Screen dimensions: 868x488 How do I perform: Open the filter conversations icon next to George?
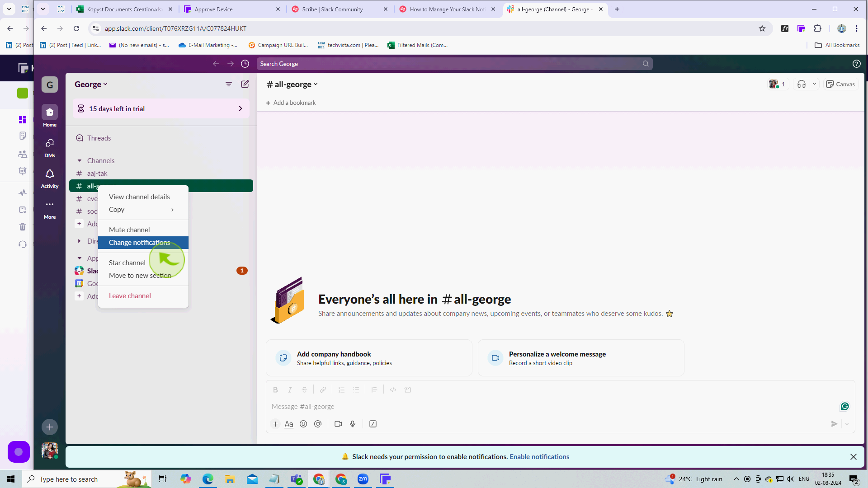coord(229,84)
